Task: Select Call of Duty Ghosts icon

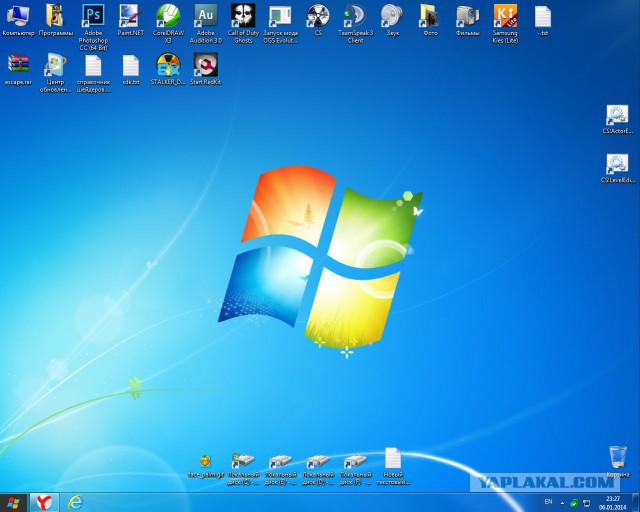Action: (243, 24)
